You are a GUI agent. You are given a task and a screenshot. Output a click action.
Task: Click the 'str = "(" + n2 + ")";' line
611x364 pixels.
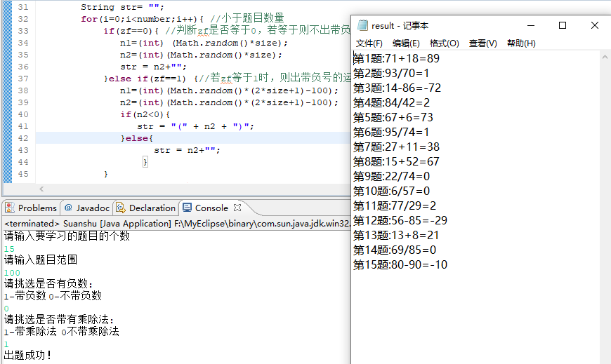[195, 126]
